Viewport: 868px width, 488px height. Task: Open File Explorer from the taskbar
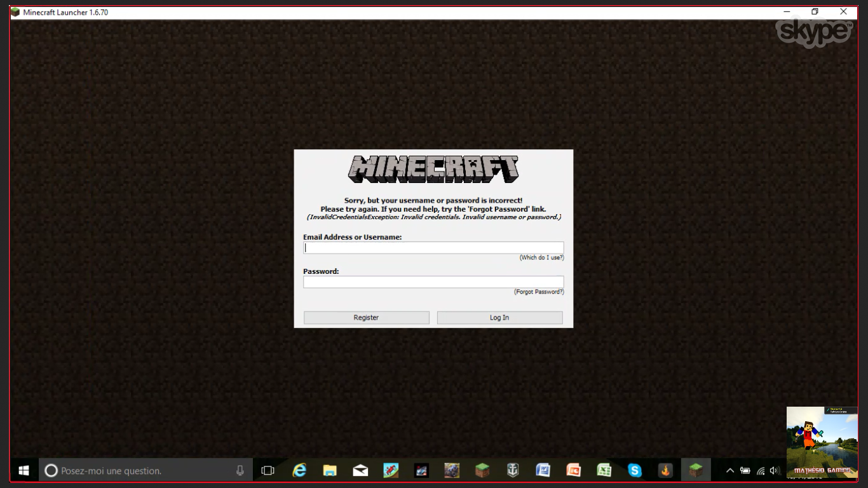[x=330, y=470]
